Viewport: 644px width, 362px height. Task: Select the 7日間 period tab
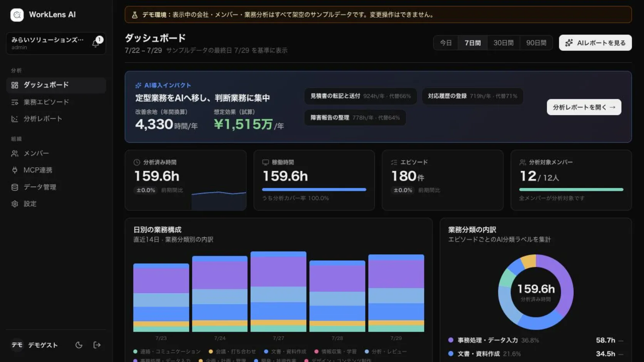473,43
